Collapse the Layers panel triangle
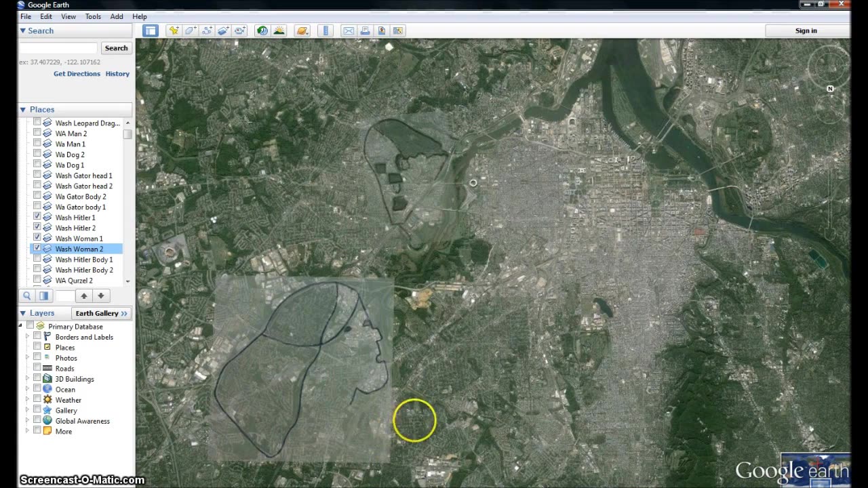This screenshot has width=868, height=488. pyautogui.click(x=22, y=313)
